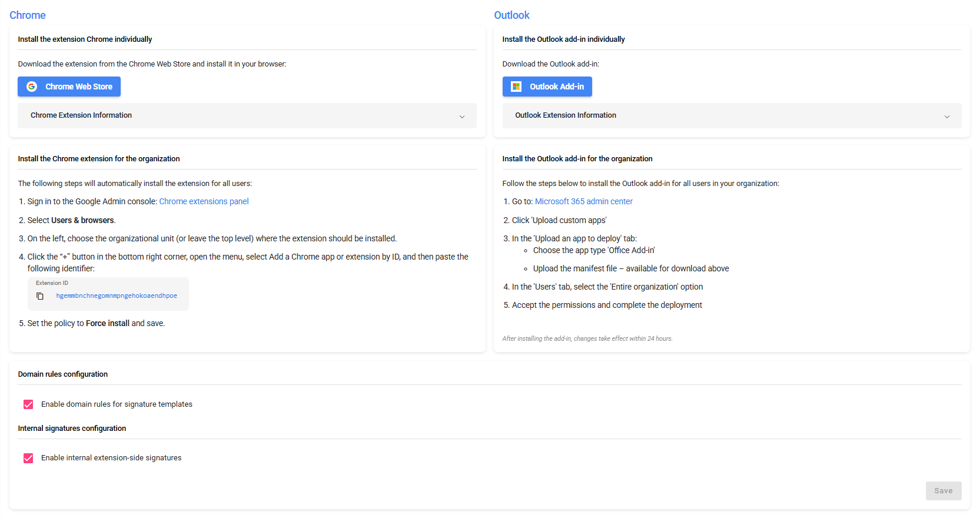
Task: Click the 'Extension ID' field label
Action: coord(52,283)
